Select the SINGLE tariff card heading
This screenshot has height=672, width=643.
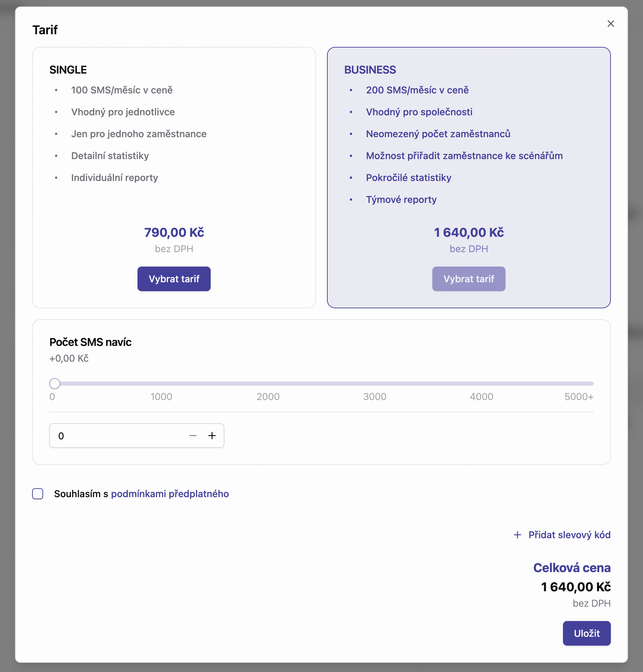[x=68, y=70]
